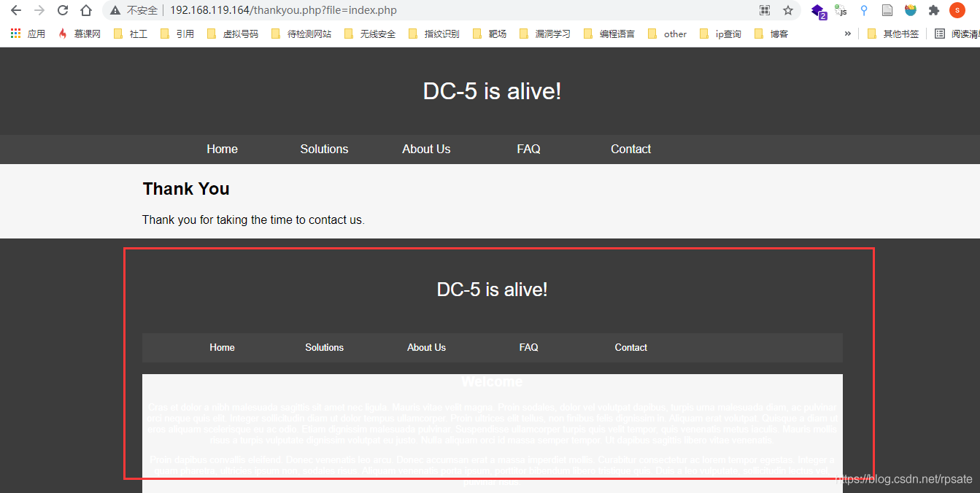The height and width of the screenshot is (493, 980).
Task: Open the 应用 apps shortcut
Action: pyautogui.click(x=28, y=34)
